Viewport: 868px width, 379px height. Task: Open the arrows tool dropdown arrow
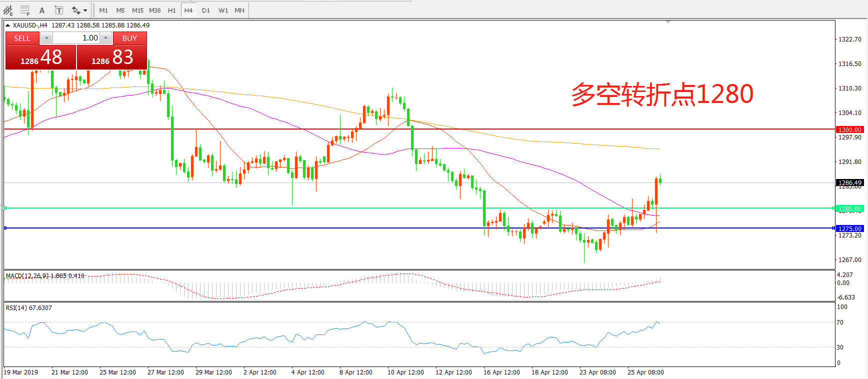click(85, 10)
